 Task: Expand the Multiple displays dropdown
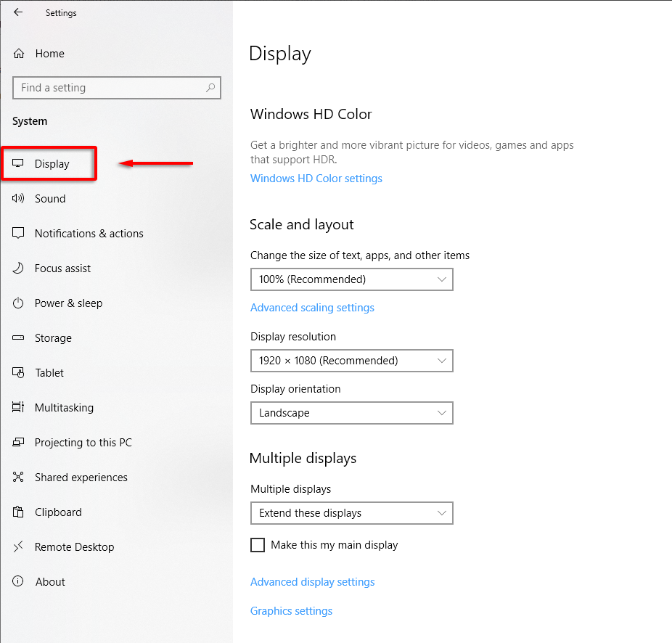[351, 513]
